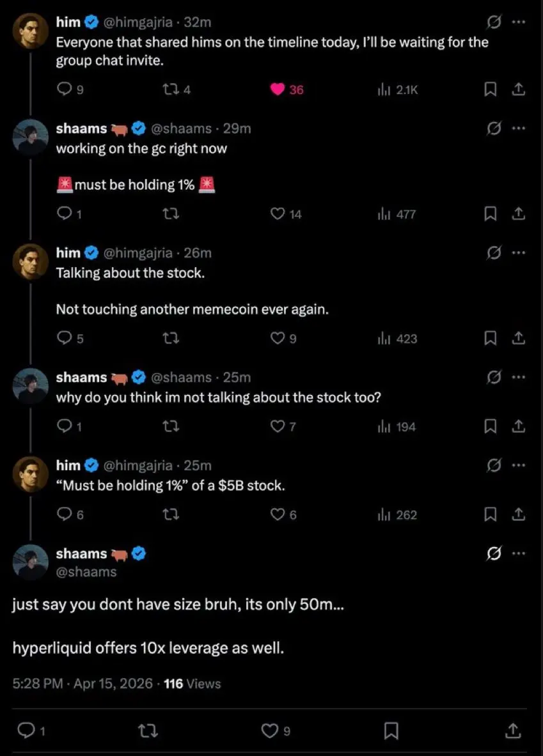543x756 pixels.
Task: Reply to the 'why do you think' tweet
Action: [x=64, y=426]
